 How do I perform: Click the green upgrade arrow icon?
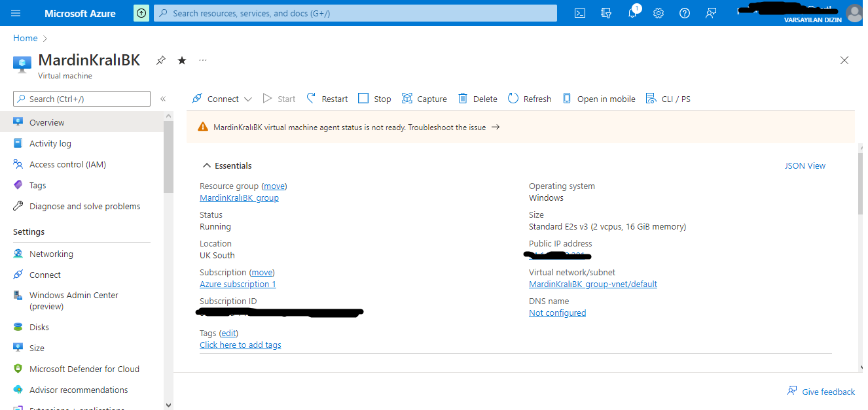click(x=141, y=13)
